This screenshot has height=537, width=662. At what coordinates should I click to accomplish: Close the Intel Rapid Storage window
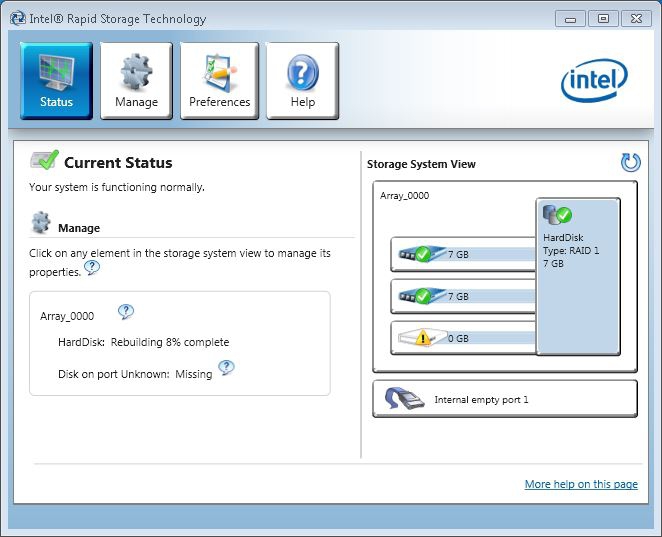point(636,19)
